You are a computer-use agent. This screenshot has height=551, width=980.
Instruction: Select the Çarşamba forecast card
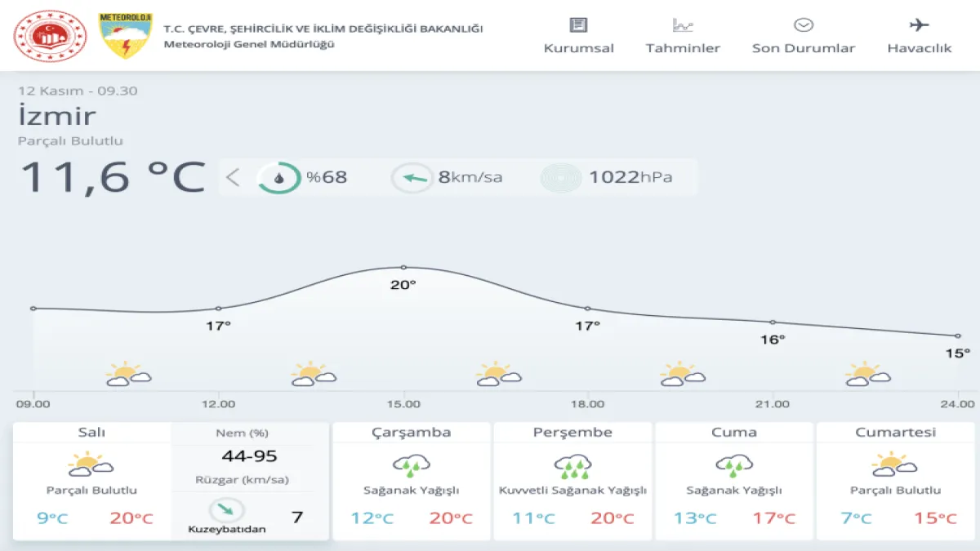pyautogui.click(x=411, y=481)
